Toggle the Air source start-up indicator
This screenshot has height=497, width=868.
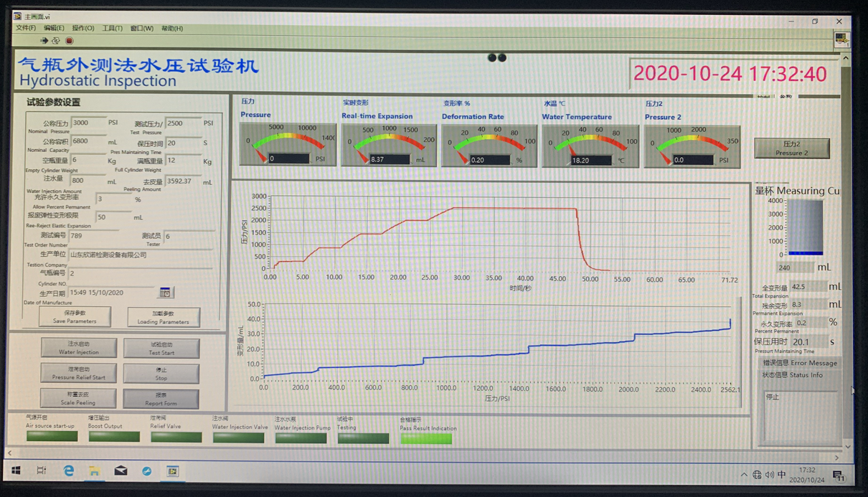[52, 437]
